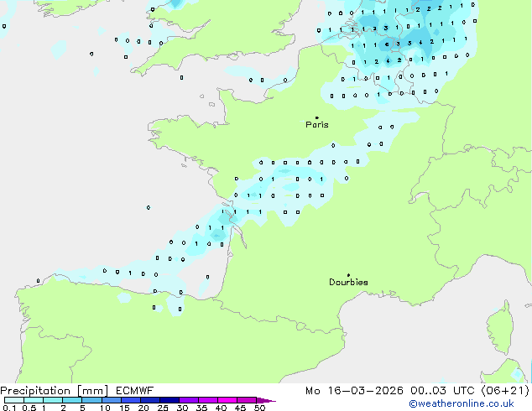Click the '00..03 UTC' time range text
Screen dimensions: 532x411
pos(442,391)
